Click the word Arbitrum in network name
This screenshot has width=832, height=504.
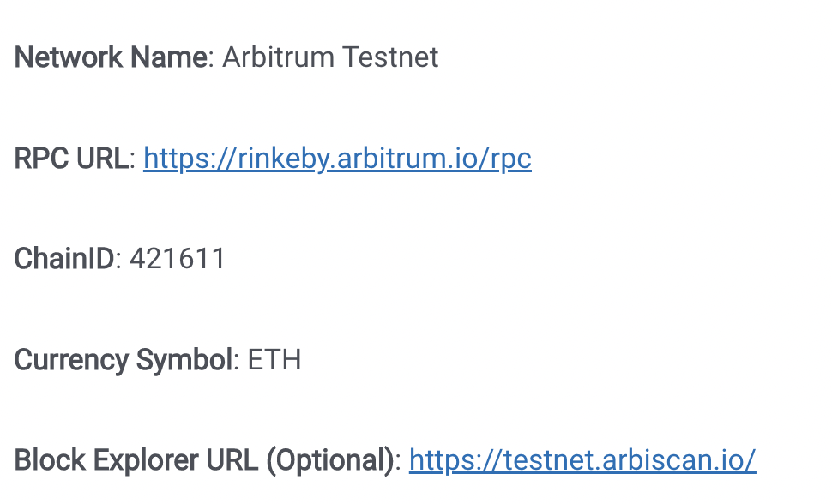click(278, 57)
